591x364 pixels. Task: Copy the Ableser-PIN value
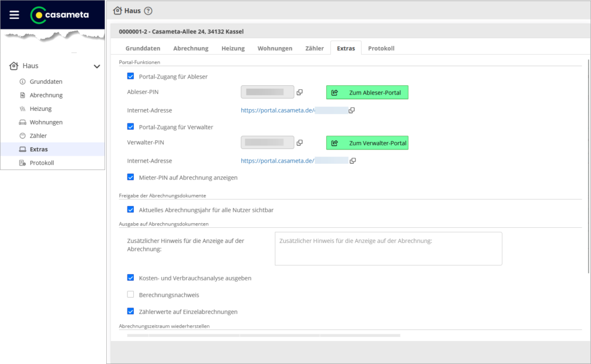pos(300,92)
